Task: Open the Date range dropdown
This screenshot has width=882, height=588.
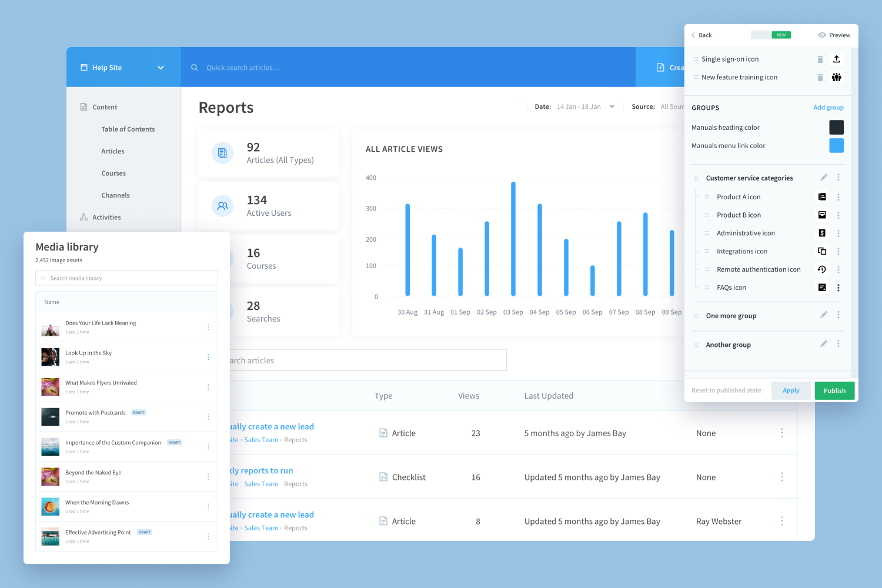Action: point(612,106)
